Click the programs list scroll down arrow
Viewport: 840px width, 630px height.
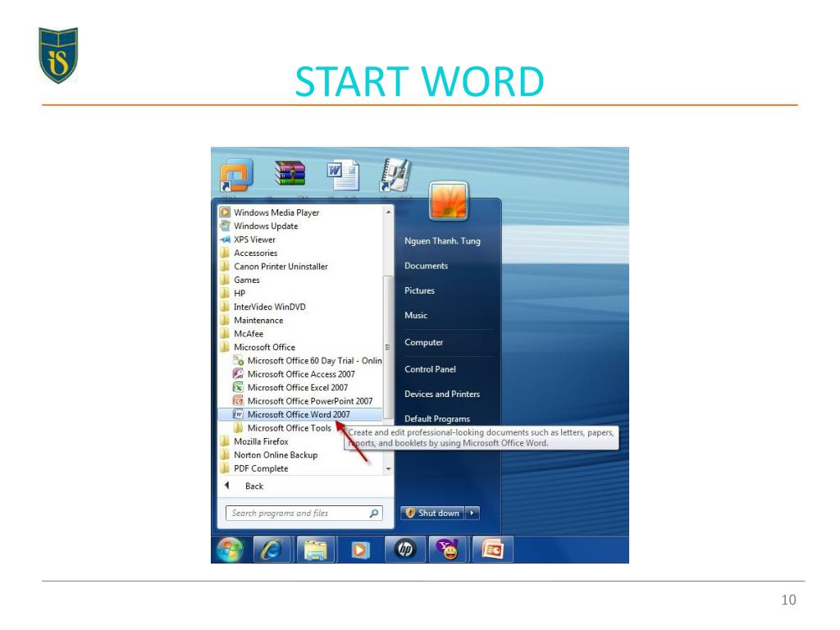(388, 468)
